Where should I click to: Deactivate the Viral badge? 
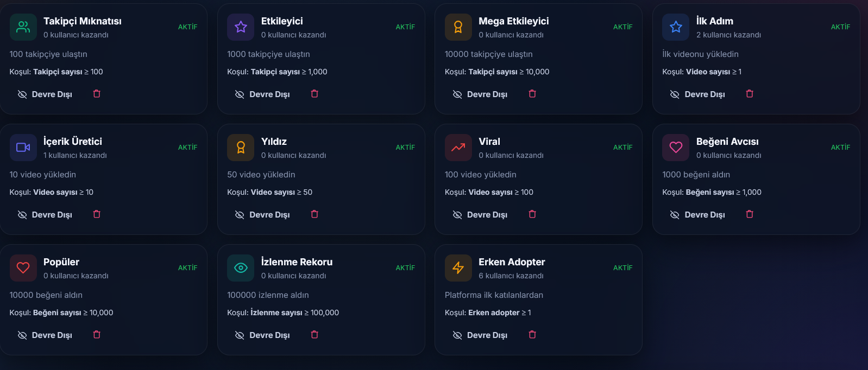click(x=480, y=215)
